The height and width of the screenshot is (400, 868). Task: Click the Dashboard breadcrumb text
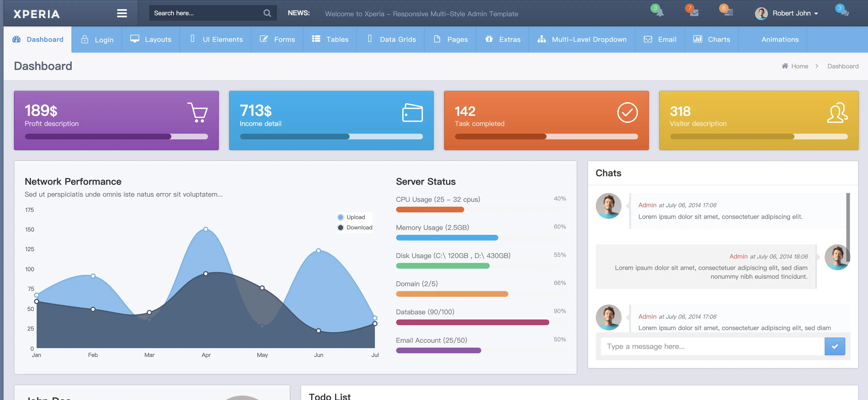(843, 66)
